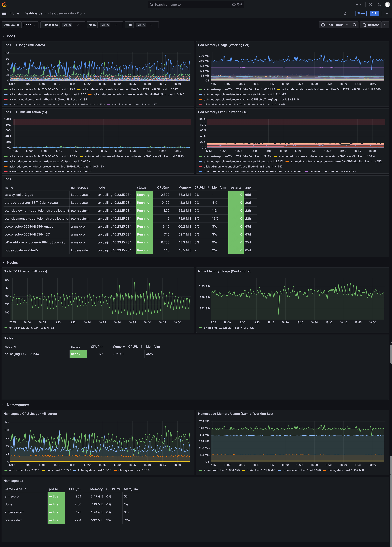
Task: Open the help question mark menu
Action: click(370, 5)
